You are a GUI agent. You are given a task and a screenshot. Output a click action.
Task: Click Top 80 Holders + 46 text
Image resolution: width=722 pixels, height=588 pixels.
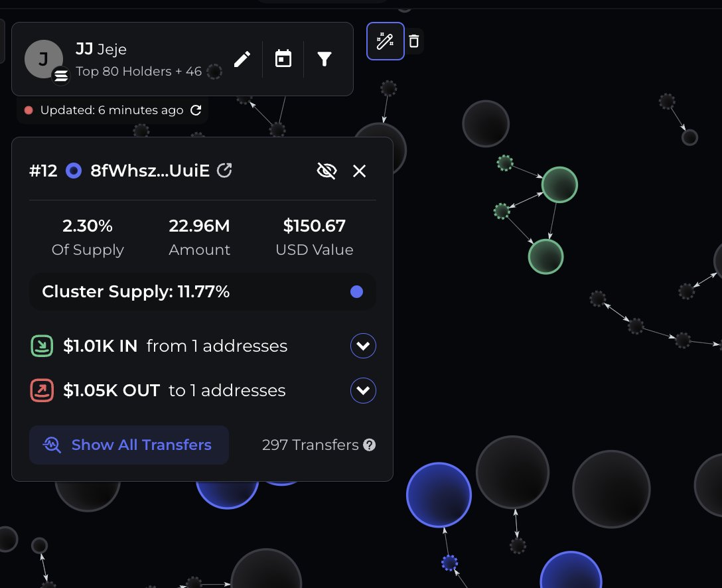point(139,72)
